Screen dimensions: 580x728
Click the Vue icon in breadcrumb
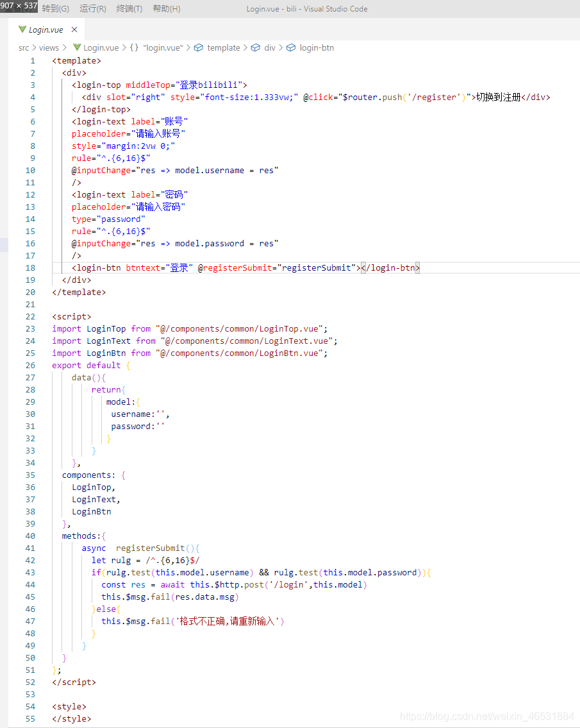click(x=78, y=47)
